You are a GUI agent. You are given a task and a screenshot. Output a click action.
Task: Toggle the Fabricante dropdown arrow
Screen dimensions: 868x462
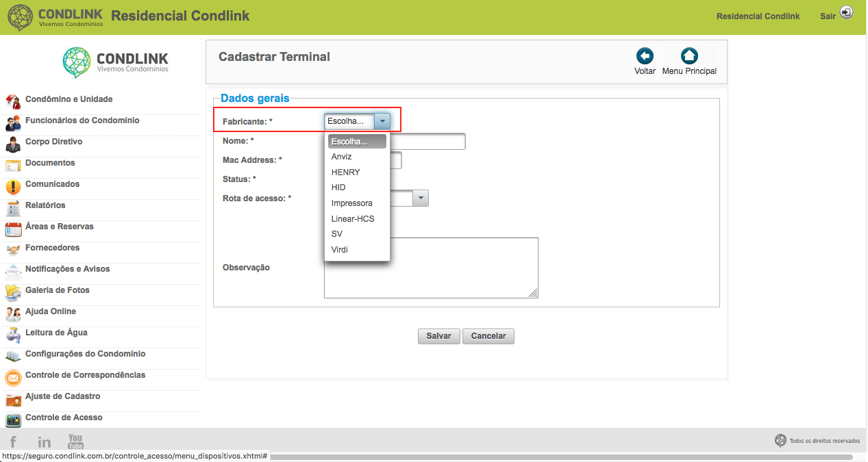382,121
